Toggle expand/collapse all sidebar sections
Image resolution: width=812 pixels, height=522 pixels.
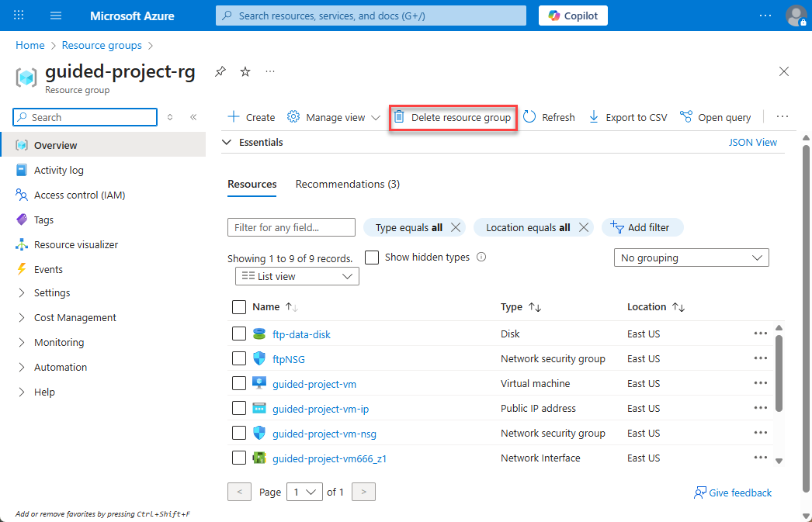pyautogui.click(x=170, y=117)
